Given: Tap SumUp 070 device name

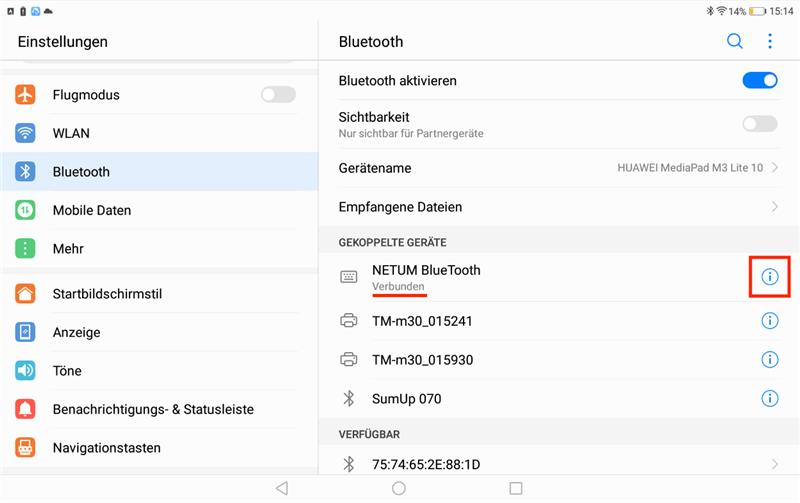Looking at the screenshot, I should pyautogui.click(x=407, y=398).
